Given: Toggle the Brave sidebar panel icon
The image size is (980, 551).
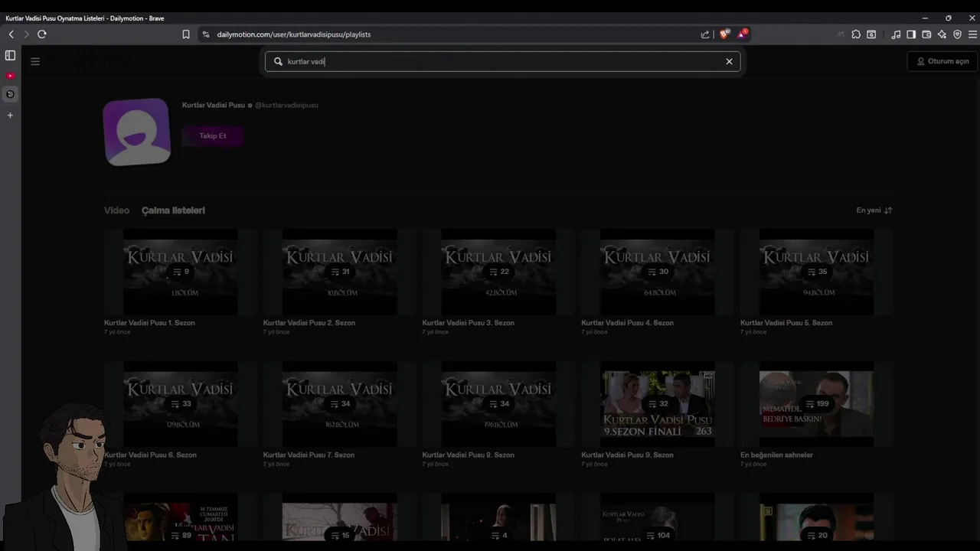Looking at the screenshot, I should point(911,34).
